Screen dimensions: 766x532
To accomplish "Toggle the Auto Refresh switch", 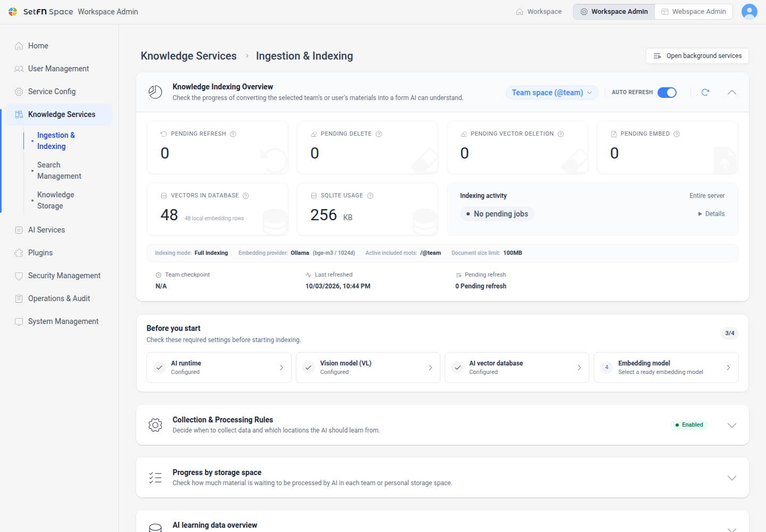I will click(667, 93).
